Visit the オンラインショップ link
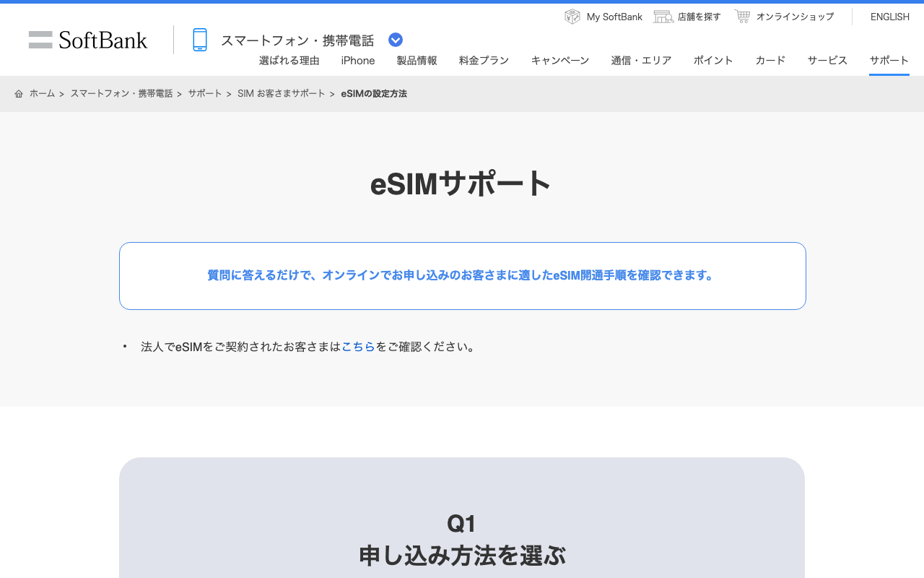924x578 pixels. [x=795, y=17]
